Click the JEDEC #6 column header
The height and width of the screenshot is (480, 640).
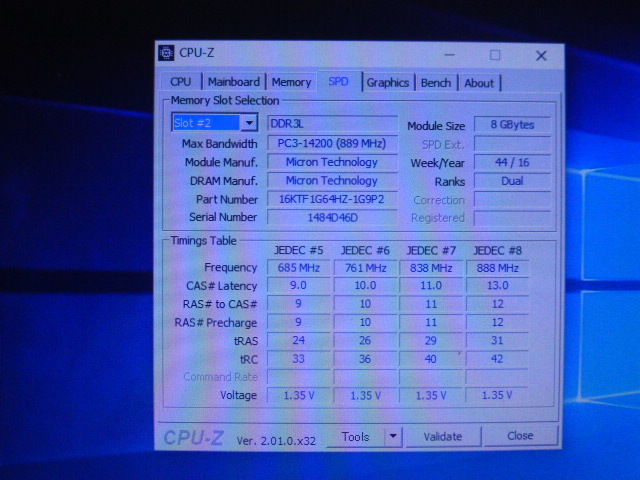point(365,250)
